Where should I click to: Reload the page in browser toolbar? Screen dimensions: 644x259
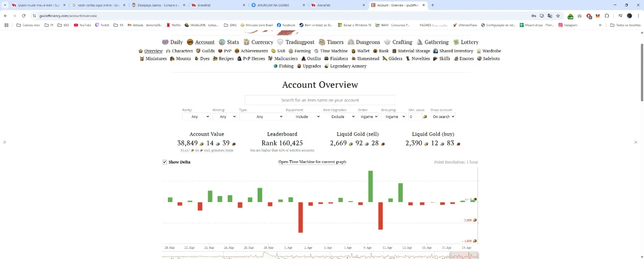click(24, 16)
